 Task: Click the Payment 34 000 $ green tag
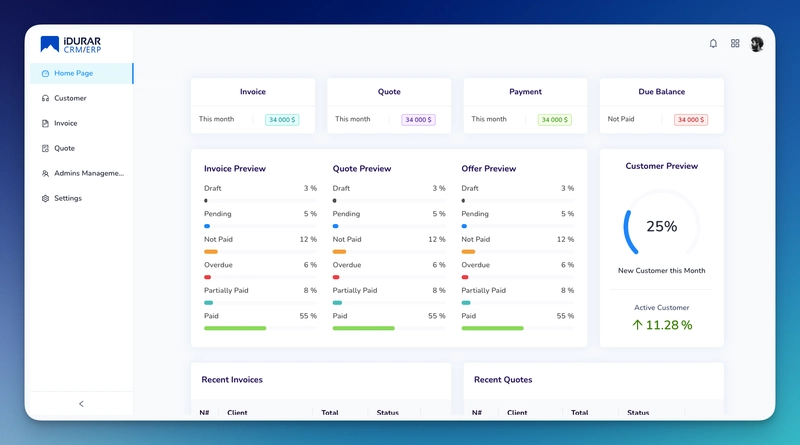(x=554, y=120)
